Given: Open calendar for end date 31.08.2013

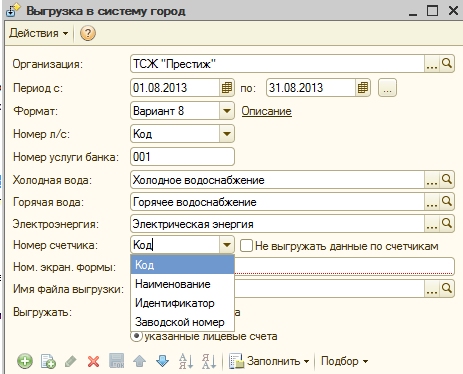Looking at the screenshot, I should [x=363, y=88].
